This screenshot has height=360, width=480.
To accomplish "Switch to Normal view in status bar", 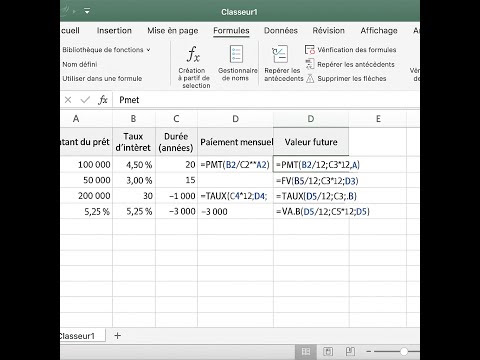I will tap(306, 351).
